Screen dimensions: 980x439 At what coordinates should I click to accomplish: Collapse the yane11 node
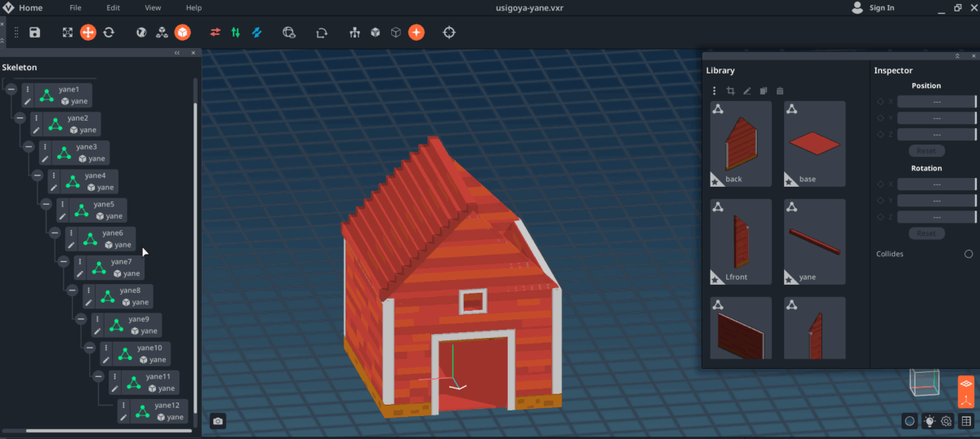[x=98, y=376]
